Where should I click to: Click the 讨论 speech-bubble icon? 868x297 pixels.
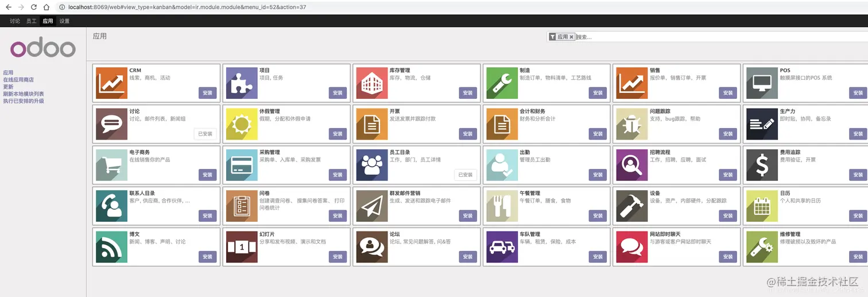click(x=111, y=124)
